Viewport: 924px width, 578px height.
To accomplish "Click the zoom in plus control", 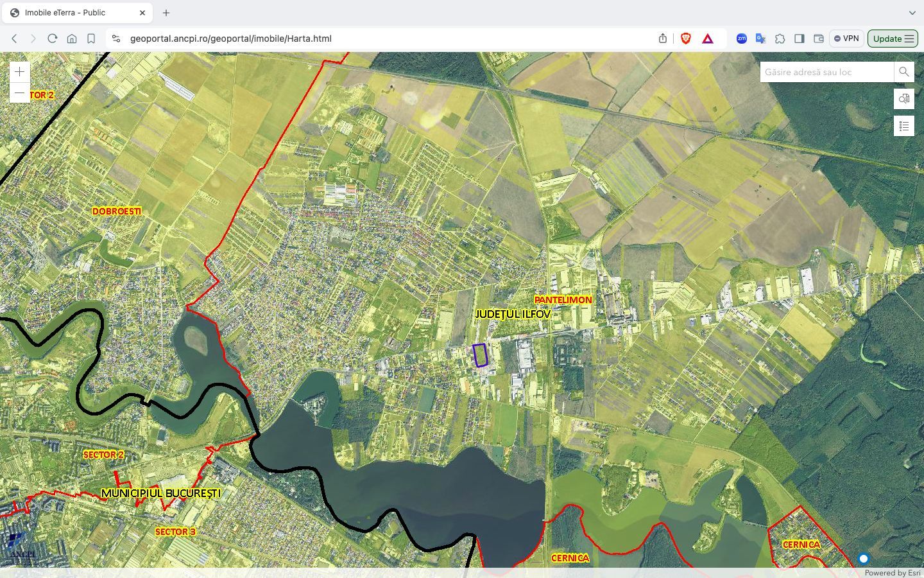I will [x=19, y=71].
